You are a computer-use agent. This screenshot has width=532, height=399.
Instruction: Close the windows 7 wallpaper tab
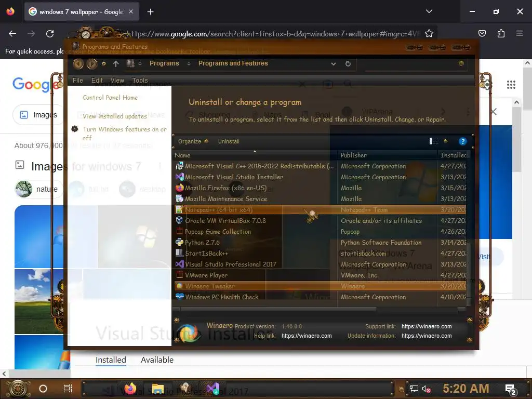131,11
